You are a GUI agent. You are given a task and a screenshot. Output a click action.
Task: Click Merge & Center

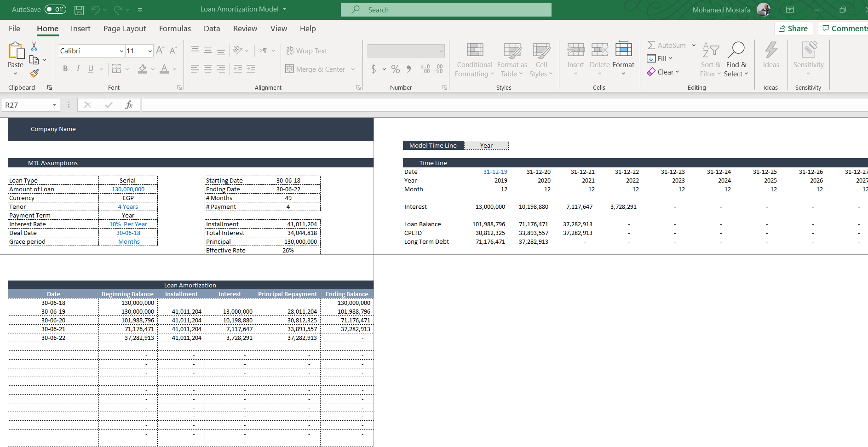click(x=316, y=69)
